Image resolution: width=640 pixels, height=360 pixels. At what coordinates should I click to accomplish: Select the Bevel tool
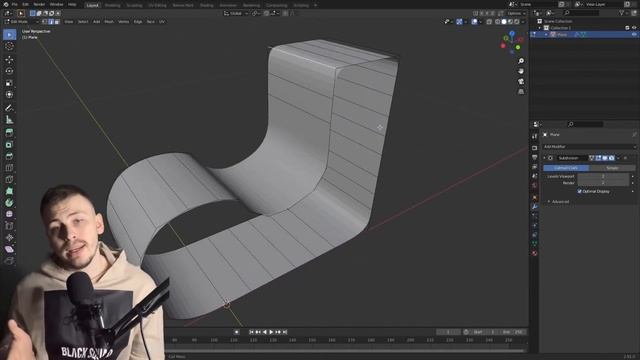tap(9, 156)
